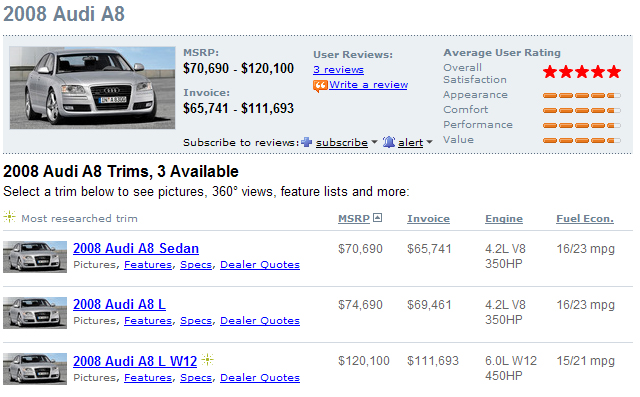This screenshot has height=397, width=640.
Task: Sort trims by Fuel Econ. column
Action: point(585,219)
